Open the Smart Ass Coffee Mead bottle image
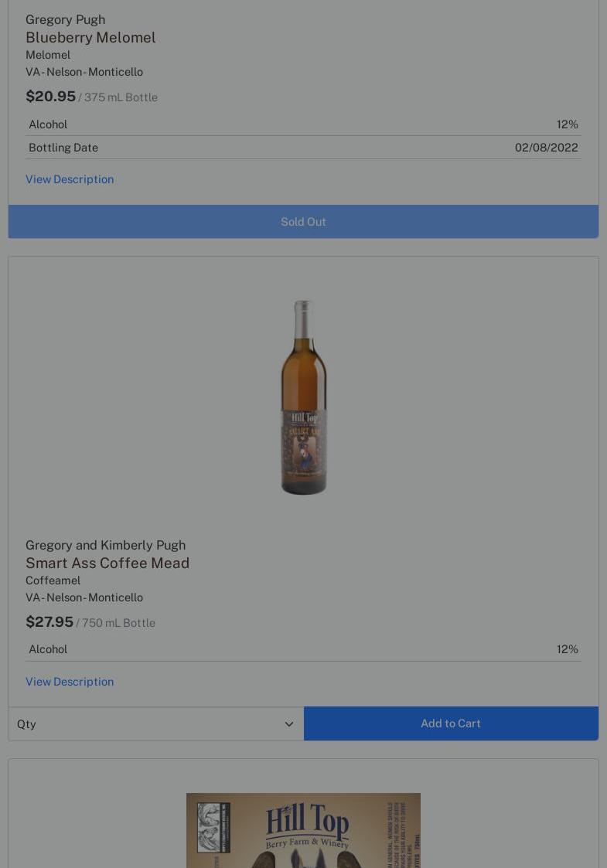Image resolution: width=607 pixels, height=868 pixels. point(303,397)
